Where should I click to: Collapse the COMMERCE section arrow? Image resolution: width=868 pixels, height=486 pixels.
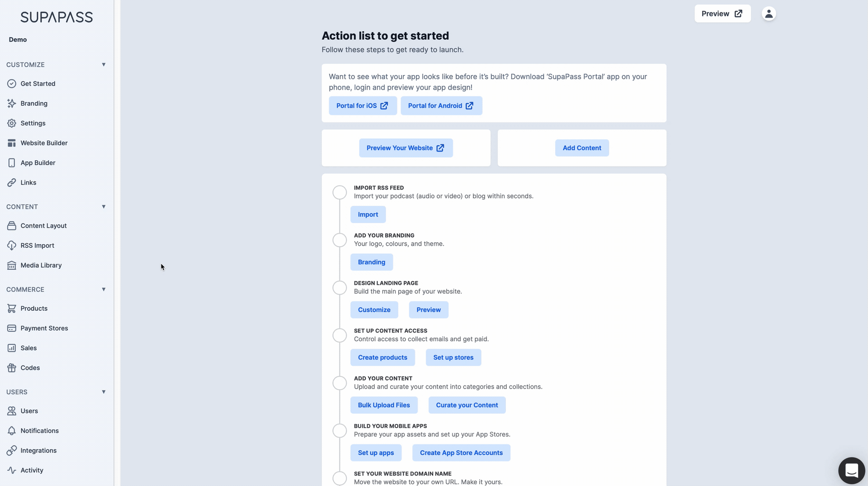point(104,289)
